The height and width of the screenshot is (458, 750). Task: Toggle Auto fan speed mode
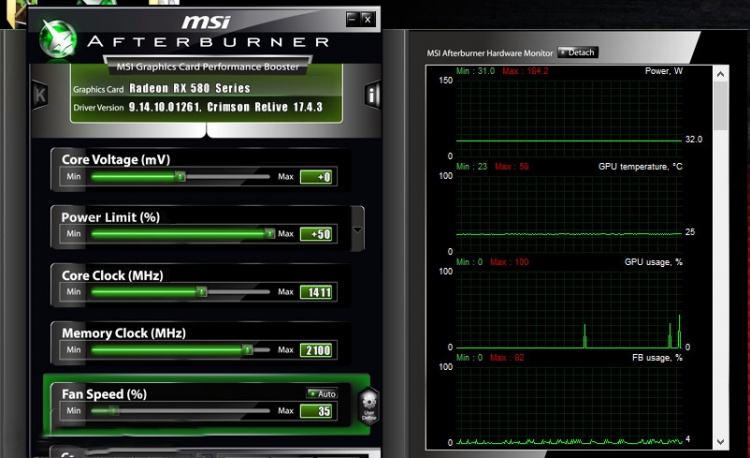click(322, 393)
